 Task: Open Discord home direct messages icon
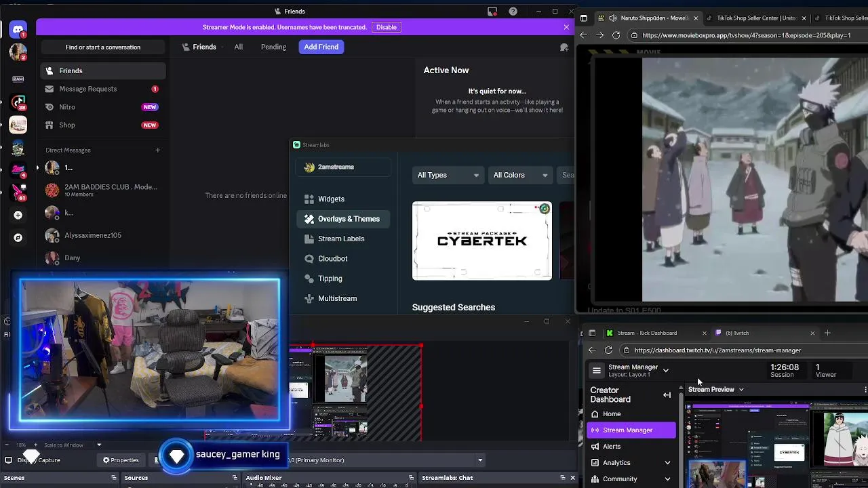tap(18, 29)
